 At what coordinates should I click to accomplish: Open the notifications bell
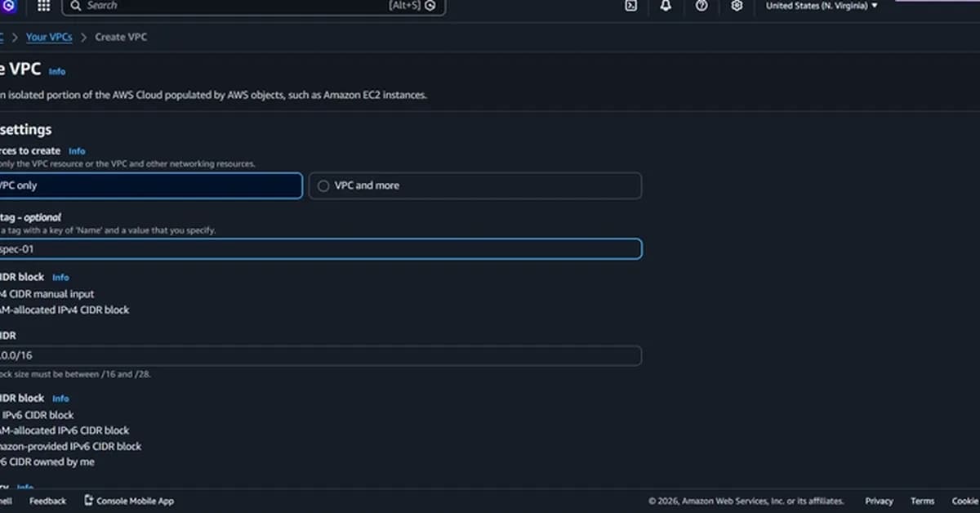tap(665, 7)
